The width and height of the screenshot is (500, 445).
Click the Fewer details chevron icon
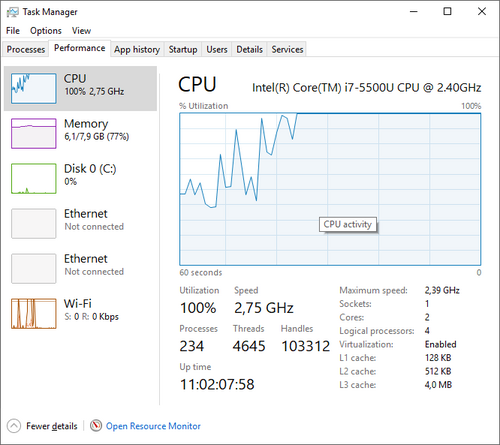pos(14,426)
